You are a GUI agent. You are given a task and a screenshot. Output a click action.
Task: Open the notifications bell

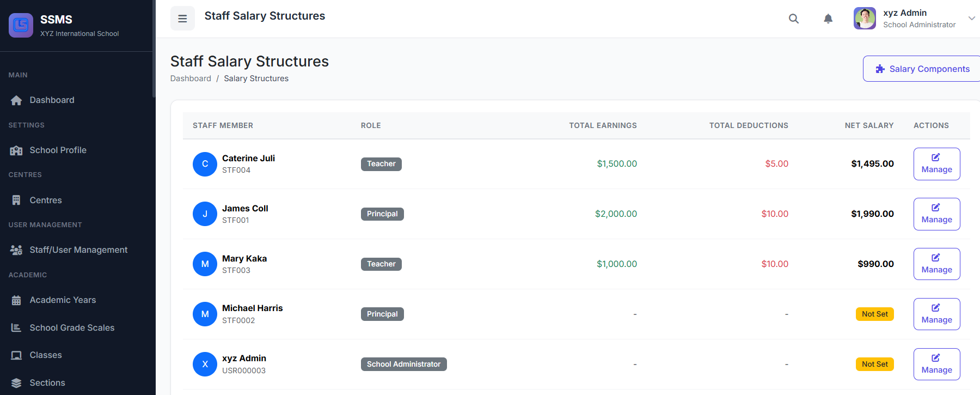[x=828, y=19]
